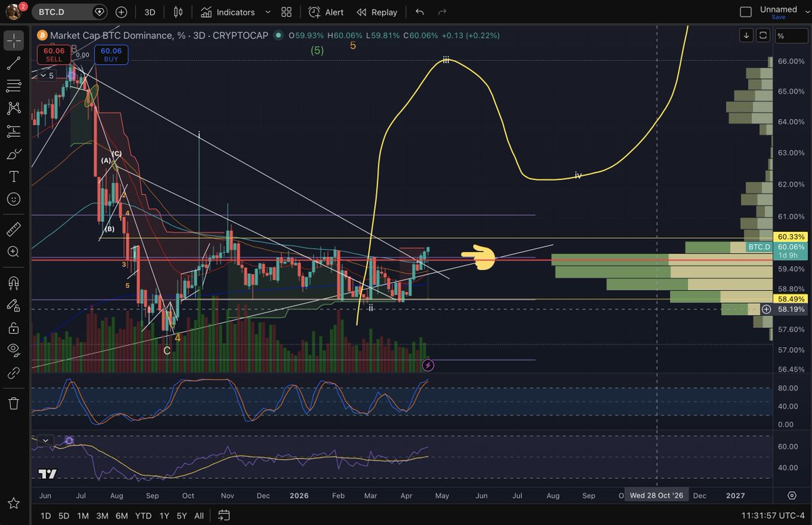Open the emoji icons tool

tap(14, 200)
